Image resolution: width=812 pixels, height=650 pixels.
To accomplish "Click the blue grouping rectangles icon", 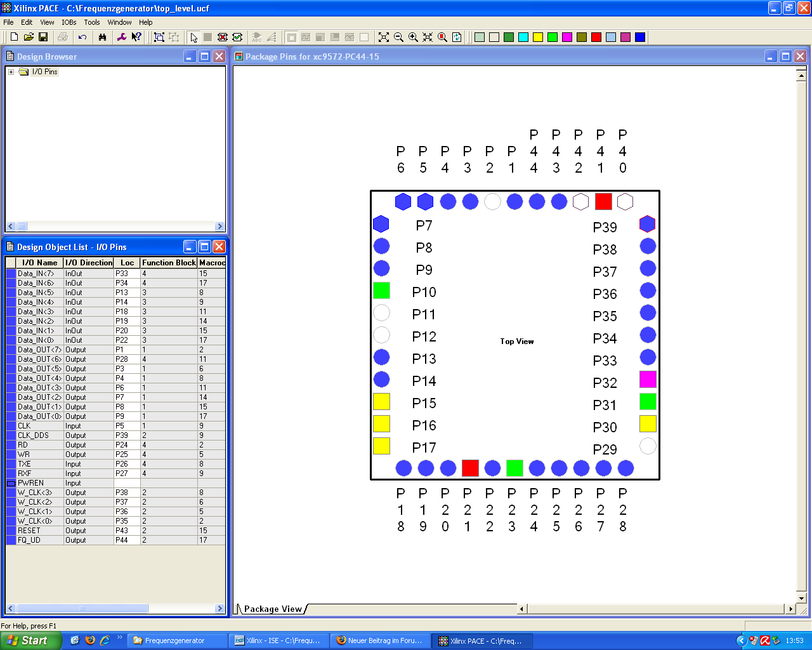I will (x=159, y=37).
